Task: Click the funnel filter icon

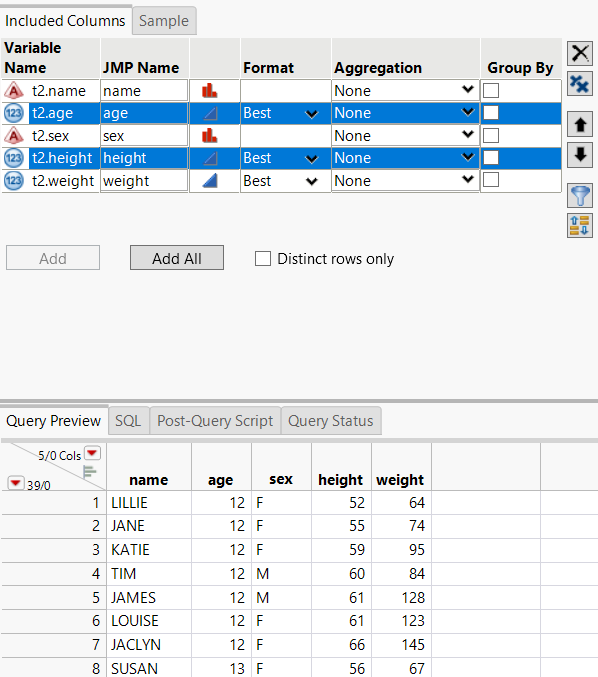Action: click(x=580, y=195)
